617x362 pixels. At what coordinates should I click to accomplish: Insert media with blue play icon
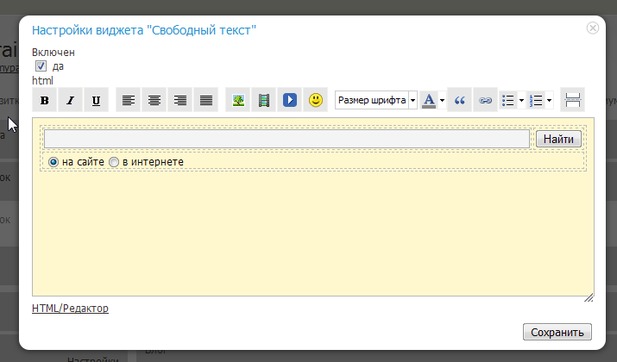[x=290, y=100]
